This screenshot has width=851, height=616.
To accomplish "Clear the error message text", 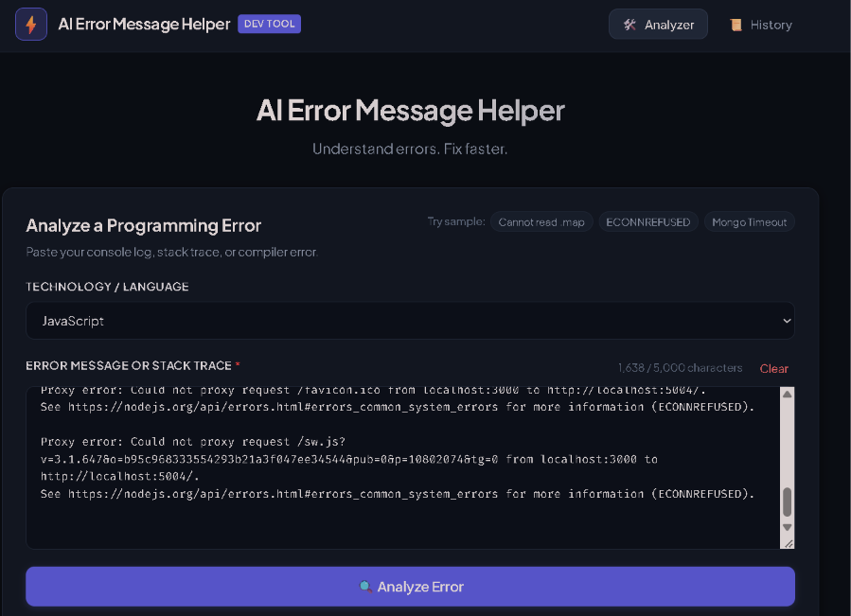I will [x=773, y=368].
